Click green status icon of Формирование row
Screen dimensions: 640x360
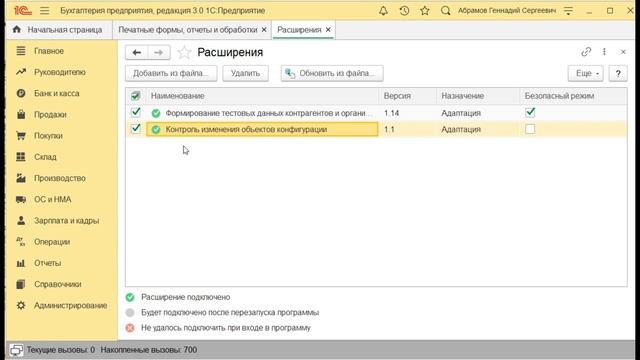pyautogui.click(x=156, y=113)
